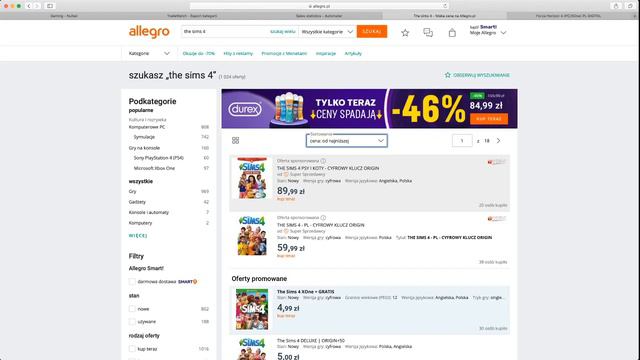Click info icon beside first Oferta sponsorowana

coord(323,161)
